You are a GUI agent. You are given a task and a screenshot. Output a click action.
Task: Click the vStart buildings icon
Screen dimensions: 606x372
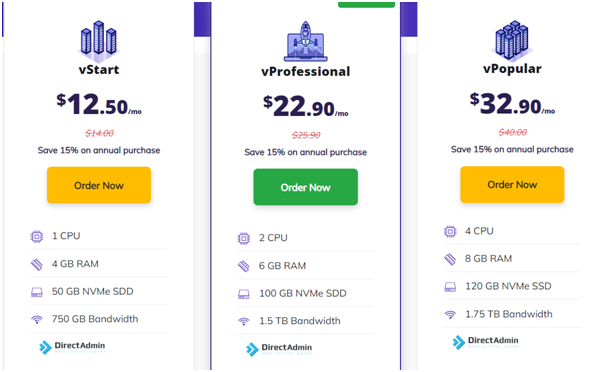coord(99,41)
